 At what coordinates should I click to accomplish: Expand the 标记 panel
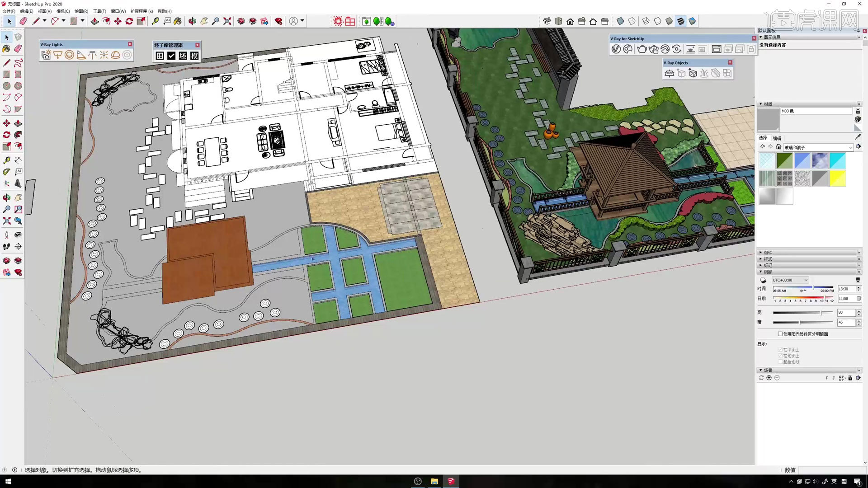coord(761,265)
